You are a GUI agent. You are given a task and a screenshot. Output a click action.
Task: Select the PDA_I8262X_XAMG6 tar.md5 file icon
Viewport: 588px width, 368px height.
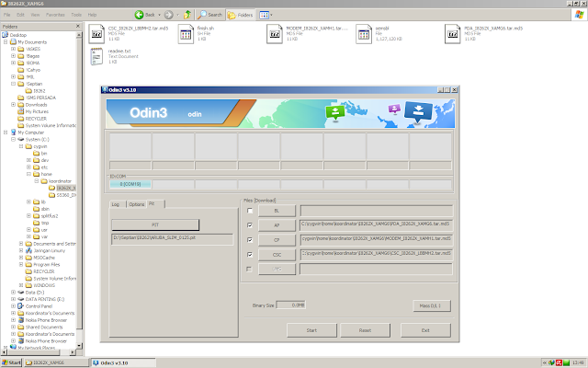[x=453, y=34]
